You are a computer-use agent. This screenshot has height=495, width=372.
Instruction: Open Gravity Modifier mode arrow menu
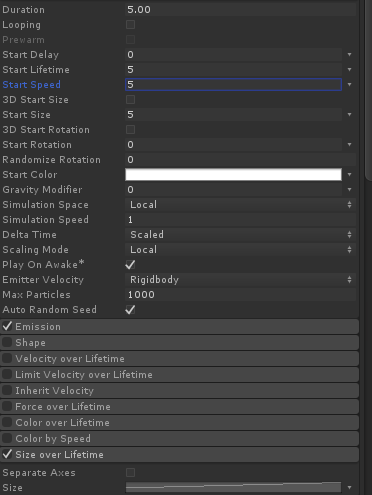[349, 190]
